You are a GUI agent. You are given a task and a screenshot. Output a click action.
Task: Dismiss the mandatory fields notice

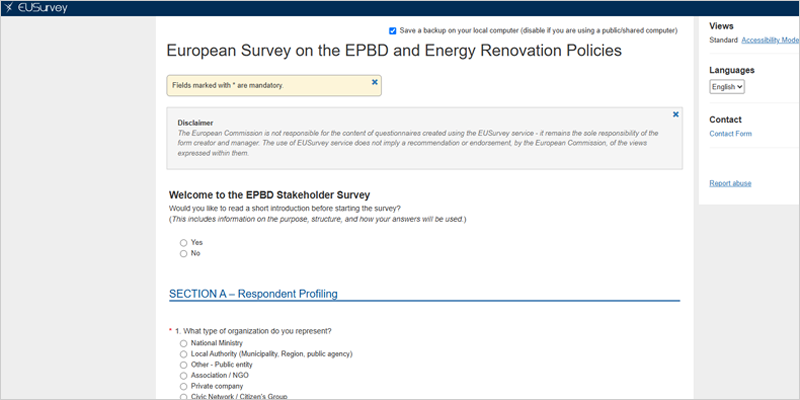[374, 82]
